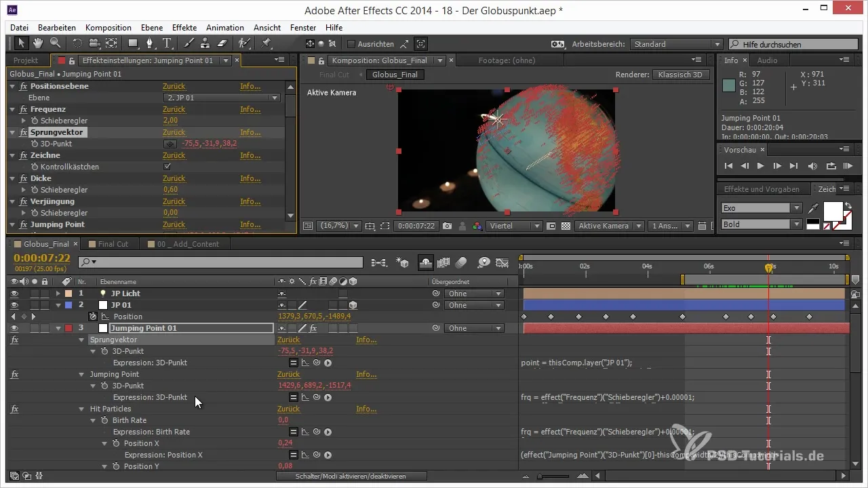Viewport: 868px width, 488px height.
Task: Toggle Position stopwatch on JP 01
Action: [93, 317]
